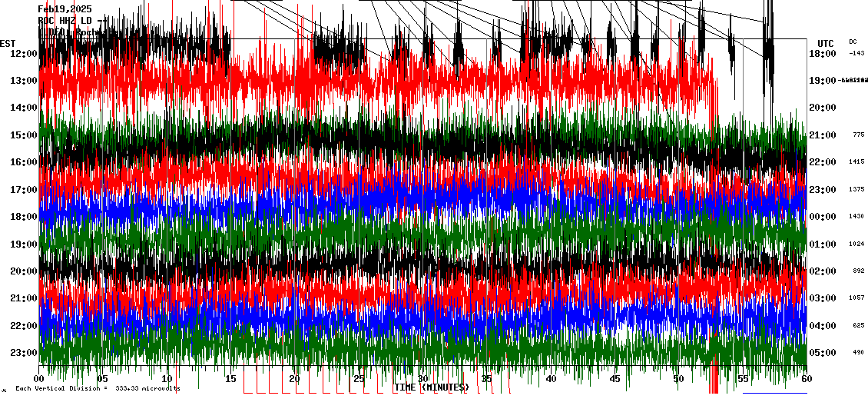
Task: Click the 30 minute tick label
Action: point(422,379)
